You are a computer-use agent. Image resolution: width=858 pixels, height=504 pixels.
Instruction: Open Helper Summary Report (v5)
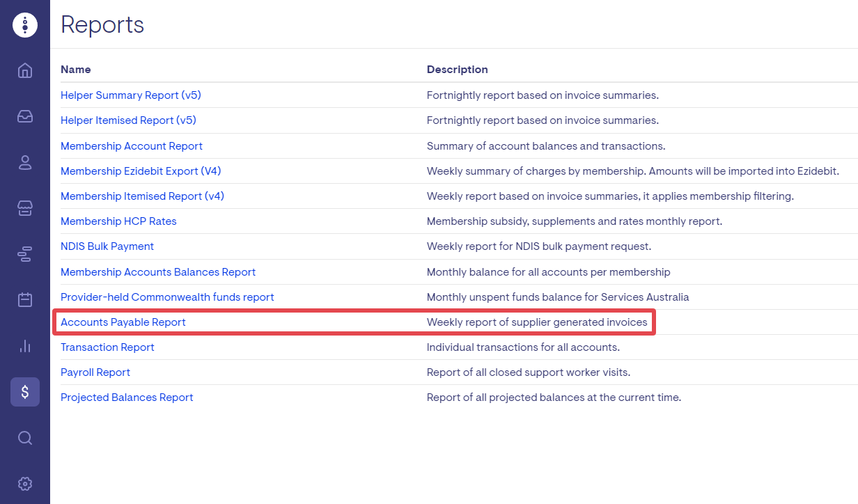(130, 95)
